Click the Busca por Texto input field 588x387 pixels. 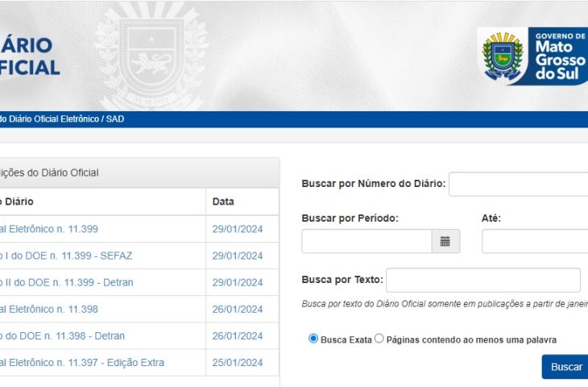click(x=483, y=280)
